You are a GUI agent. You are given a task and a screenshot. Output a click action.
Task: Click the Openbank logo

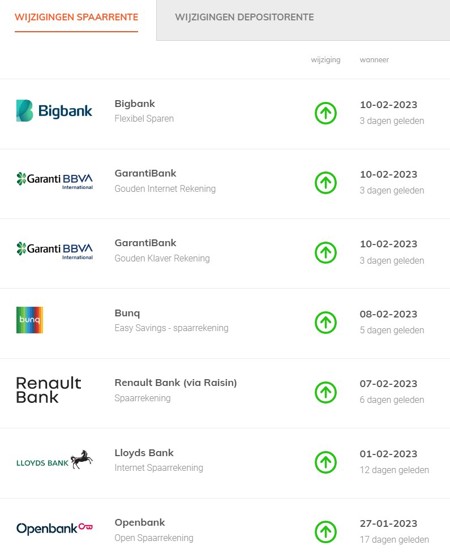pos(54,528)
